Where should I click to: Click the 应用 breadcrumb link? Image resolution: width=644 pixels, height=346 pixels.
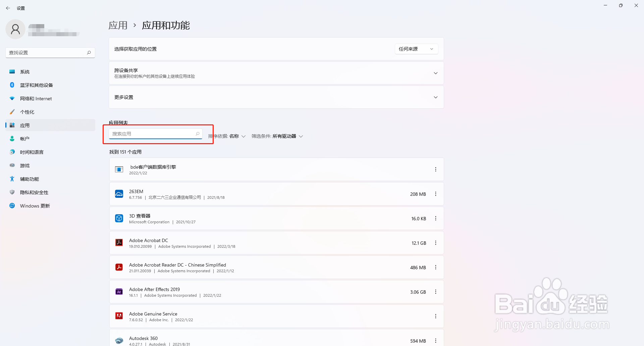coord(118,25)
